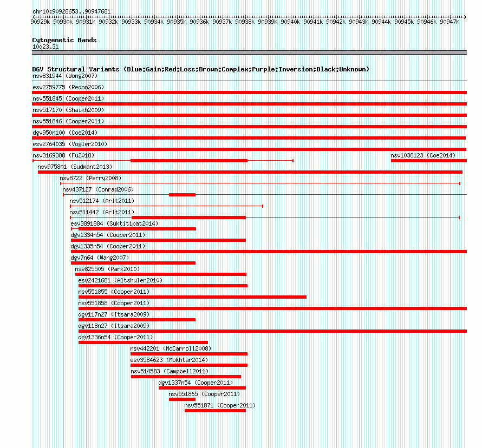Click the 90933k ruler tick label
The image size is (482, 448).
click(131, 22)
